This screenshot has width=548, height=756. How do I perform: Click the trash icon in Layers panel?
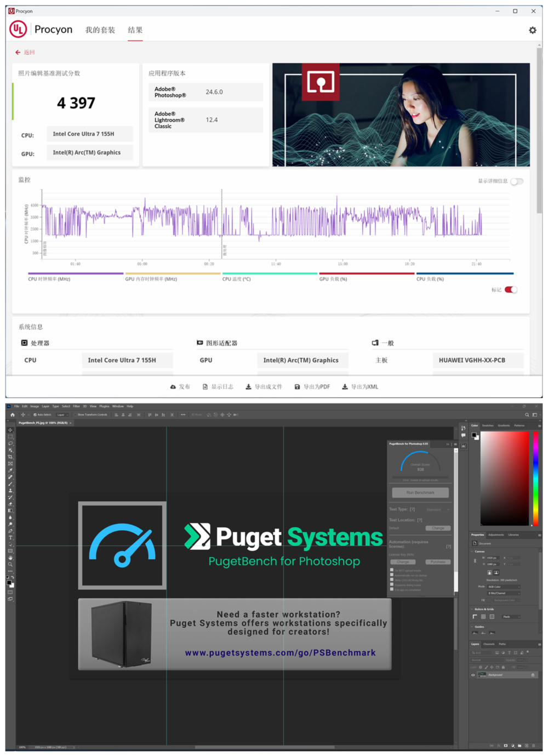tap(534, 746)
